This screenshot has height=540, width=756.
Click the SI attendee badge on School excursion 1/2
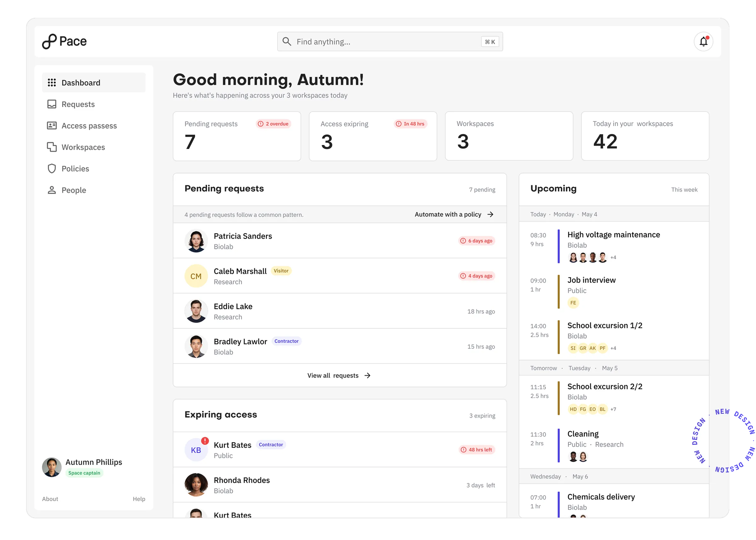(573, 348)
